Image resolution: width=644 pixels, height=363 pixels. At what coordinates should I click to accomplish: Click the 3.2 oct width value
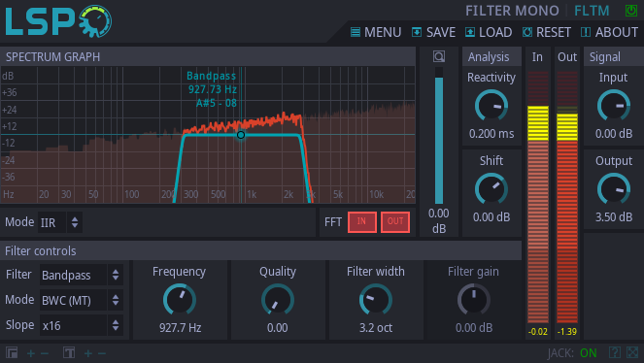click(375, 328)
